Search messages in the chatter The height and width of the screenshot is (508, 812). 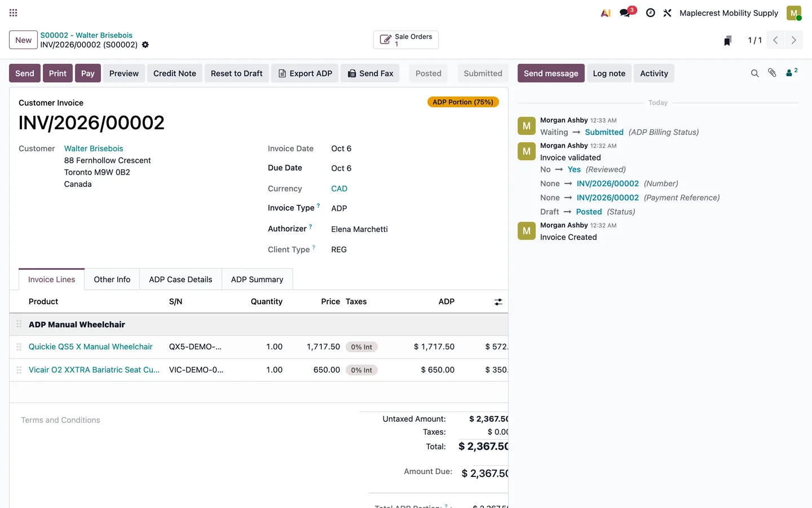[x=754, y=73]
